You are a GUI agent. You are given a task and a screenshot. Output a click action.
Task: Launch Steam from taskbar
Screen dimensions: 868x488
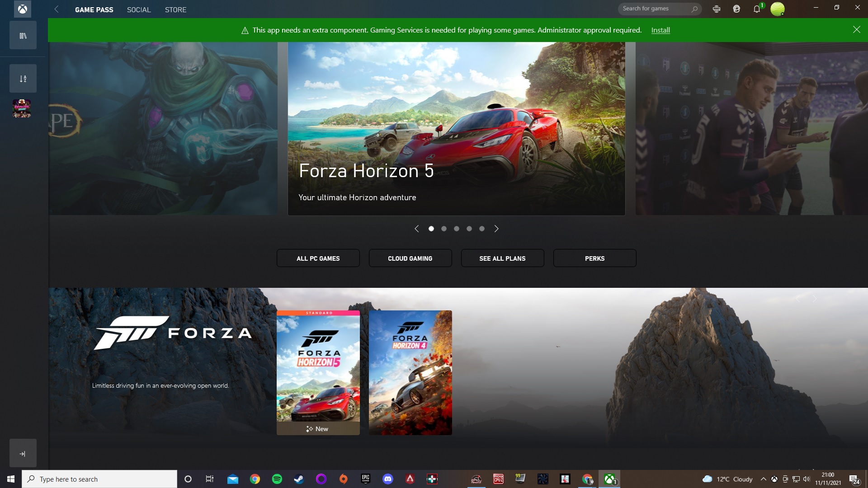point(299,479)
